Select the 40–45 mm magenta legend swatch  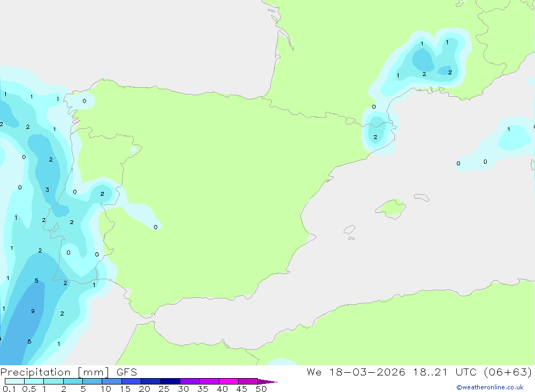(x=228, y=381)
